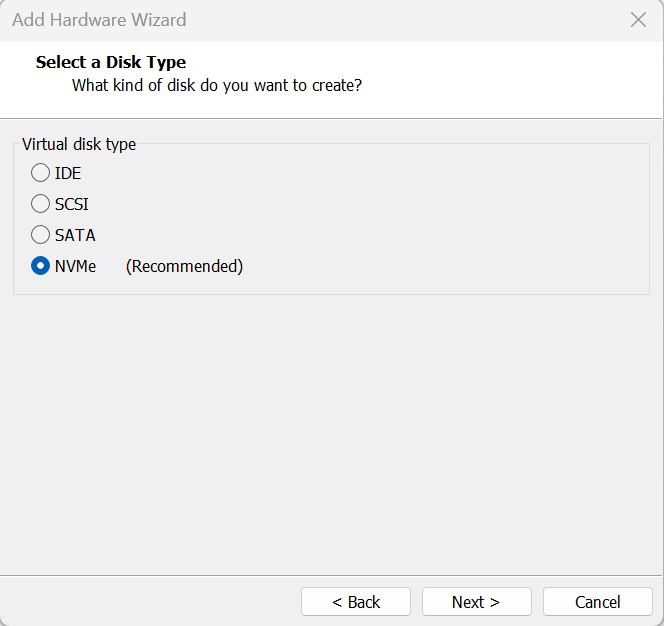
Task: Click the Virtual disk type group label
Action: (x=79, y=144)
